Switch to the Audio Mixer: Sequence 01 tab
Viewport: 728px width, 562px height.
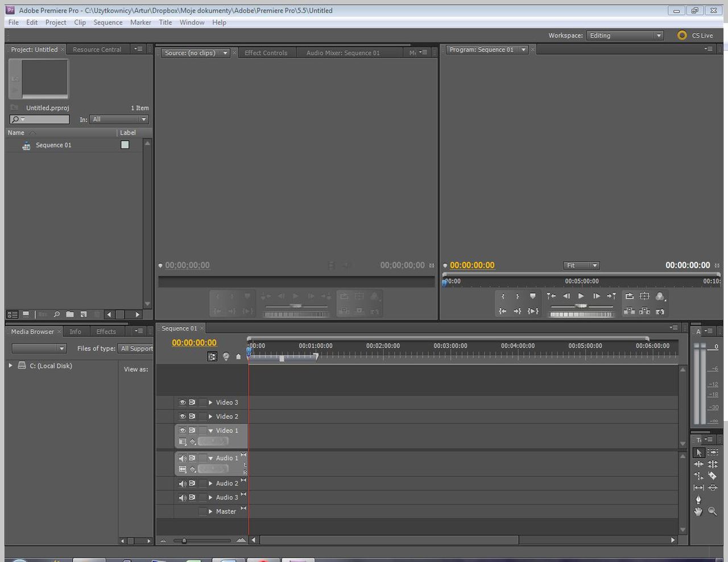click(x=343, y=53)
